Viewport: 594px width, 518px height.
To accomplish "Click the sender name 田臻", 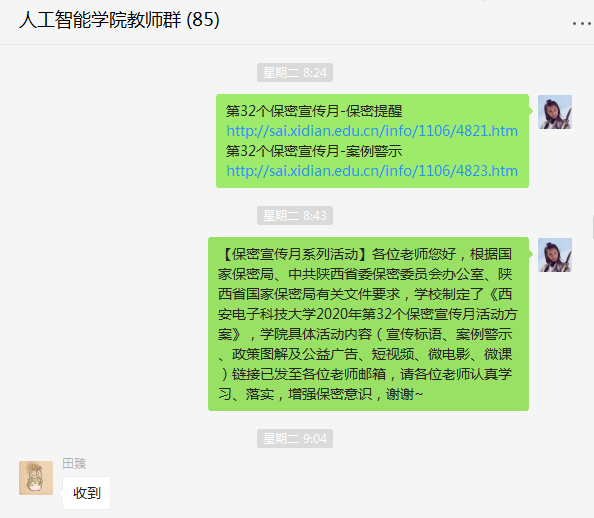I will (74, 463).
